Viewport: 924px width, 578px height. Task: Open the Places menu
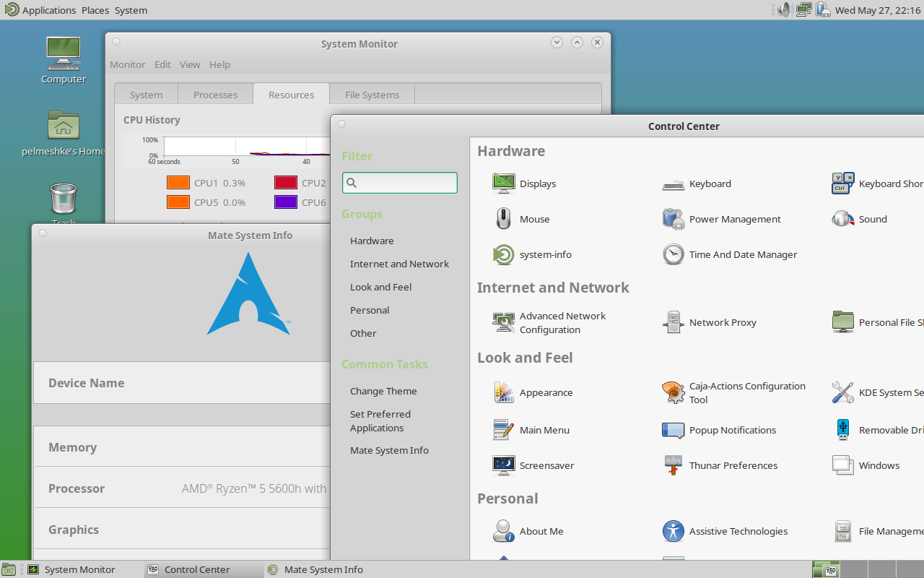[x=95, y=10]
